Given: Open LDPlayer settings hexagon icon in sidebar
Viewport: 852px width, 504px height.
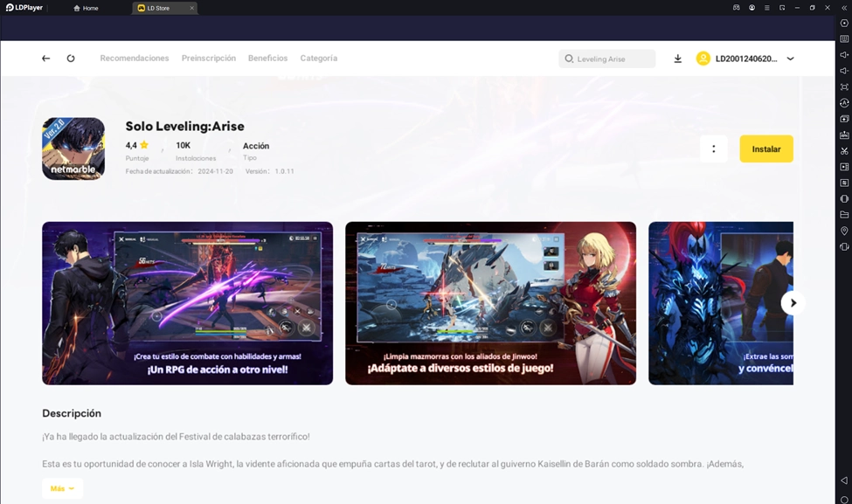Looking at the screenshot, I should coord(844,23).
